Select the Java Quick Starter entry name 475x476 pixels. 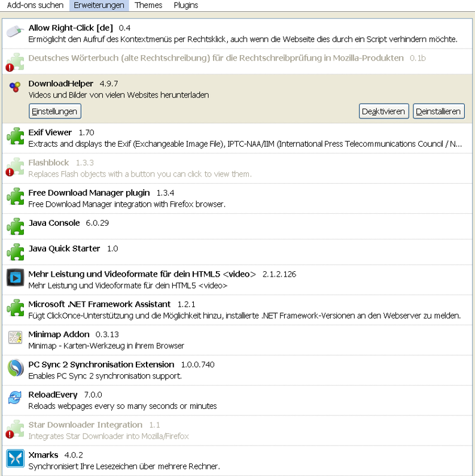point(64,248)
